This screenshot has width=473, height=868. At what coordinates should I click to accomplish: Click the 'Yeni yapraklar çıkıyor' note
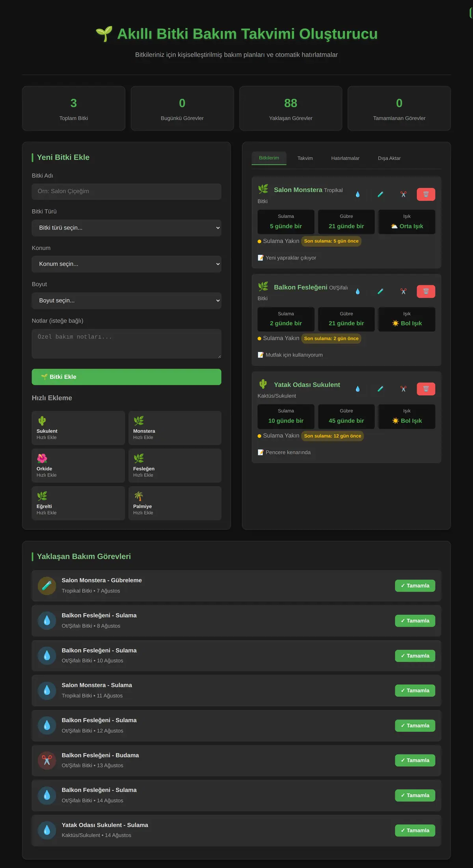[x=287, y=258]
